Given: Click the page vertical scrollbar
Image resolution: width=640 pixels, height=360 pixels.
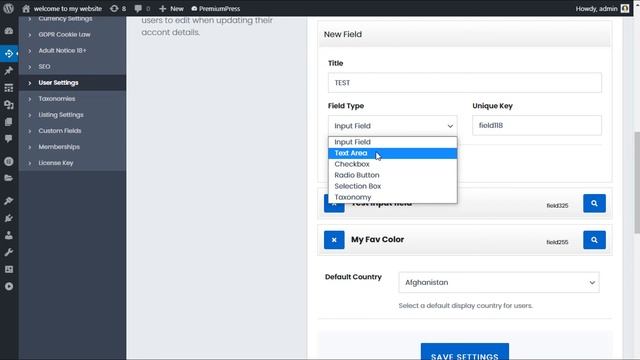Looking at the screenshot, I should pos(636,183).
